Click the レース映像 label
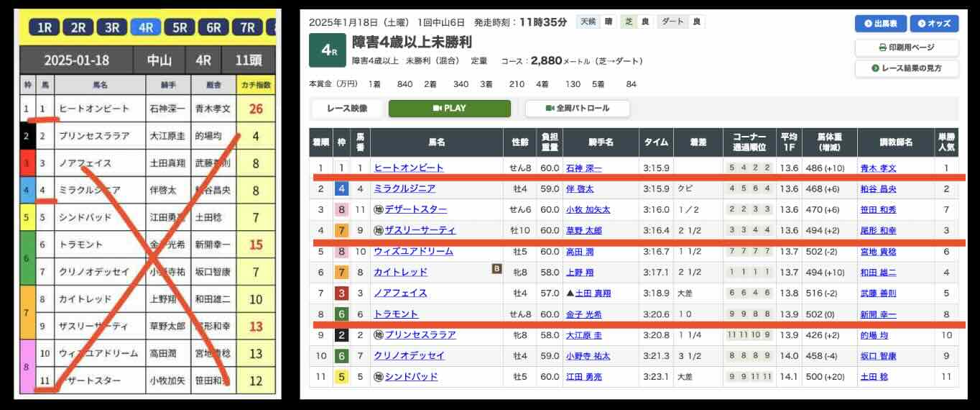Screen dimensions: 980x410 pos(347,109)
